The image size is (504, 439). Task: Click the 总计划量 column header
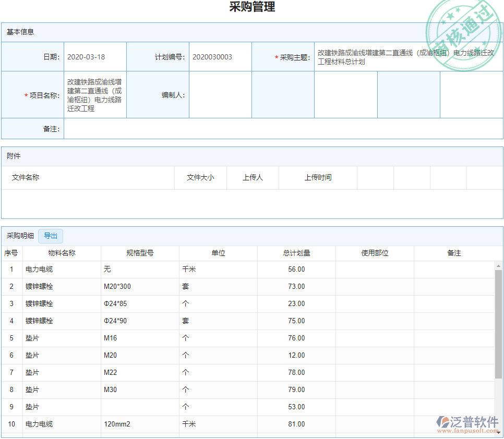(x=296, y=253)
